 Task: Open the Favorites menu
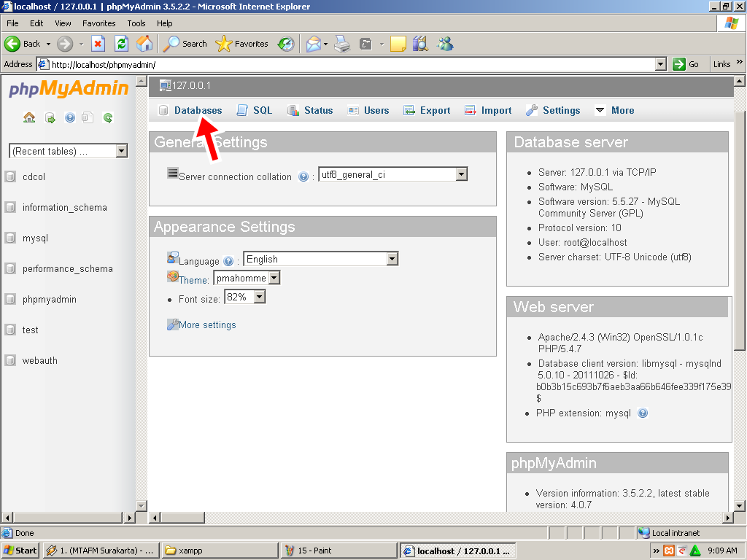click(98, 23)
